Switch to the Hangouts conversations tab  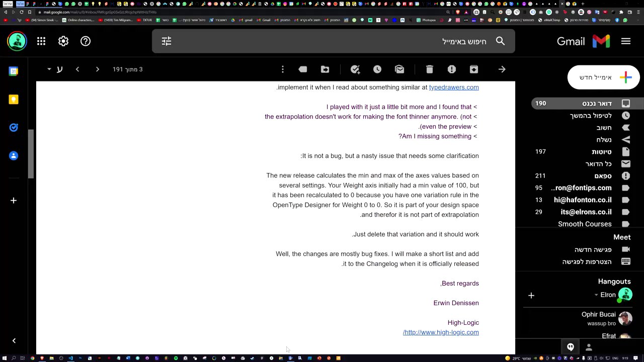pos(571,347)
